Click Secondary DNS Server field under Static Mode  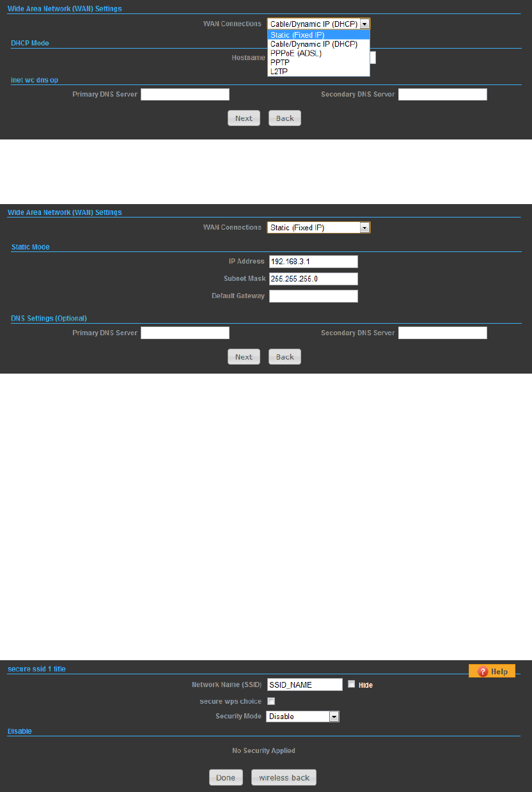click(442, 333)
